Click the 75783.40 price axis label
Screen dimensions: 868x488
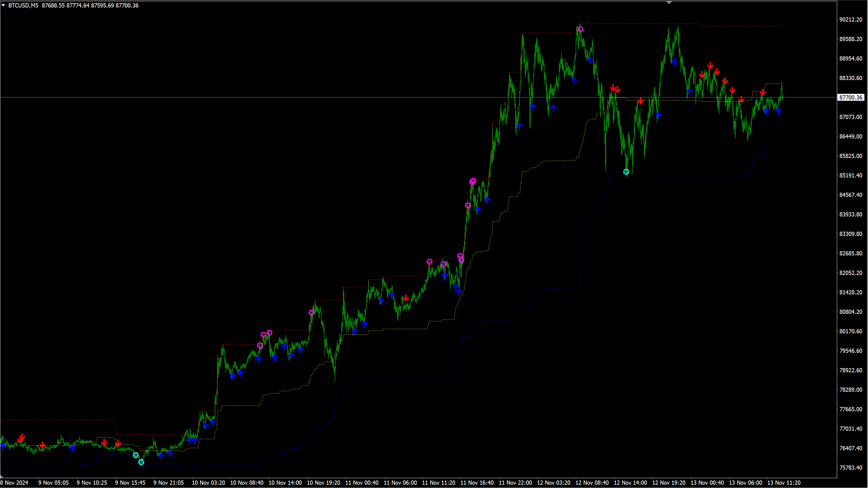tap(851, 468)
